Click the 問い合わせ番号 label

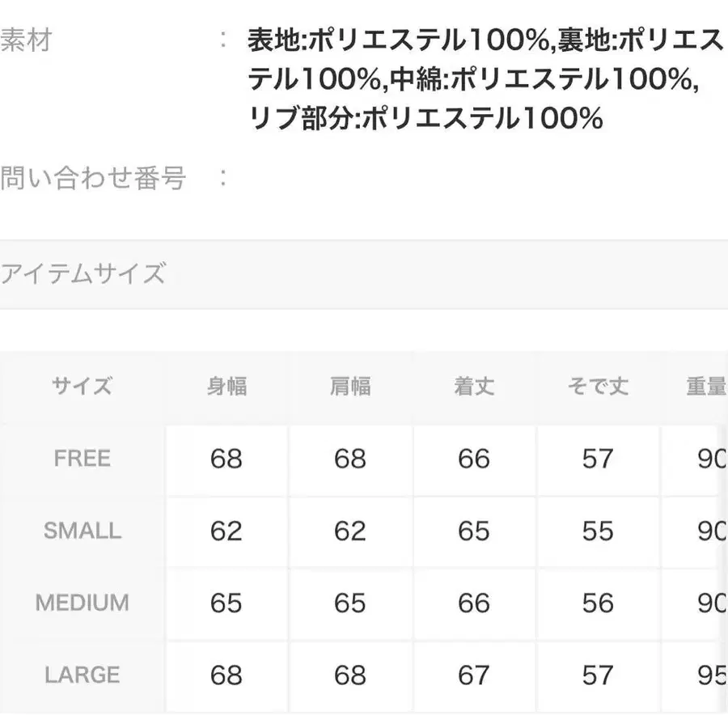click(x=93, y=178)
